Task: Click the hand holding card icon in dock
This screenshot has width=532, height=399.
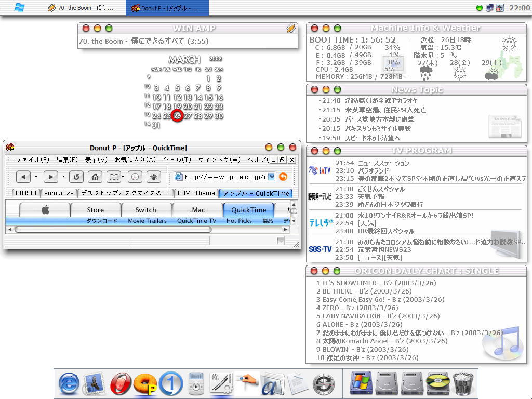Action: [x=247, y=381]
